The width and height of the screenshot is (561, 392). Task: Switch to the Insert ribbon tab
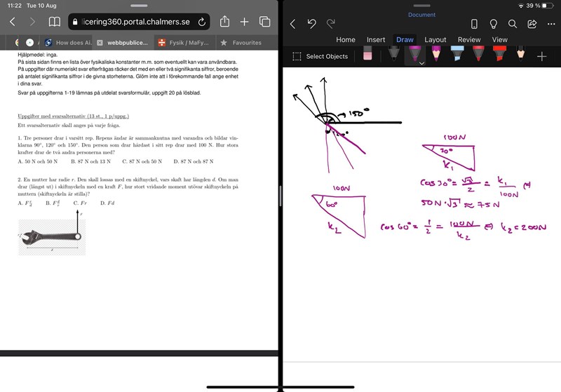tap(376, 40)
